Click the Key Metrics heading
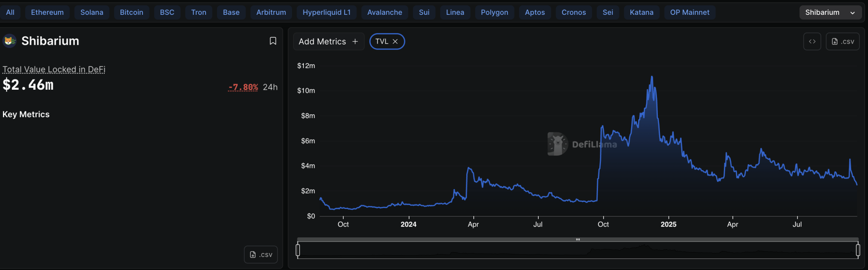Image resolution: width=868 pixels, height=270 pixels. (26, 114)
